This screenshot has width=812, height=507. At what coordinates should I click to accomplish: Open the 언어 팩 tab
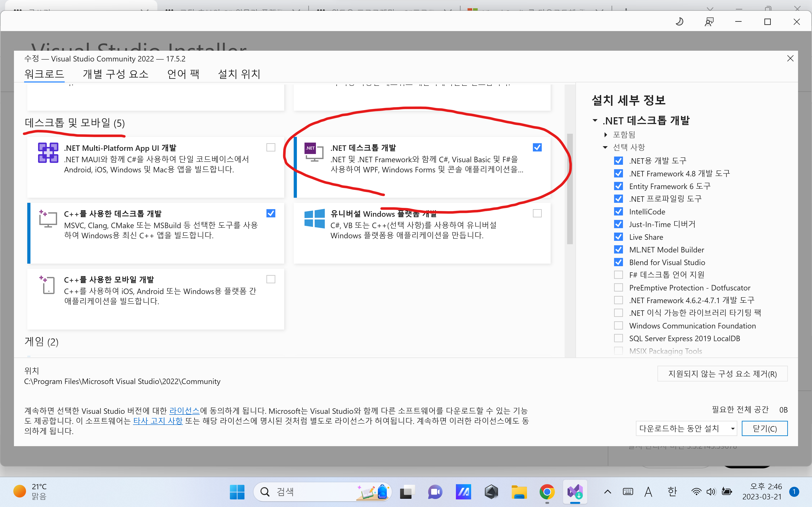pos(183,74)
